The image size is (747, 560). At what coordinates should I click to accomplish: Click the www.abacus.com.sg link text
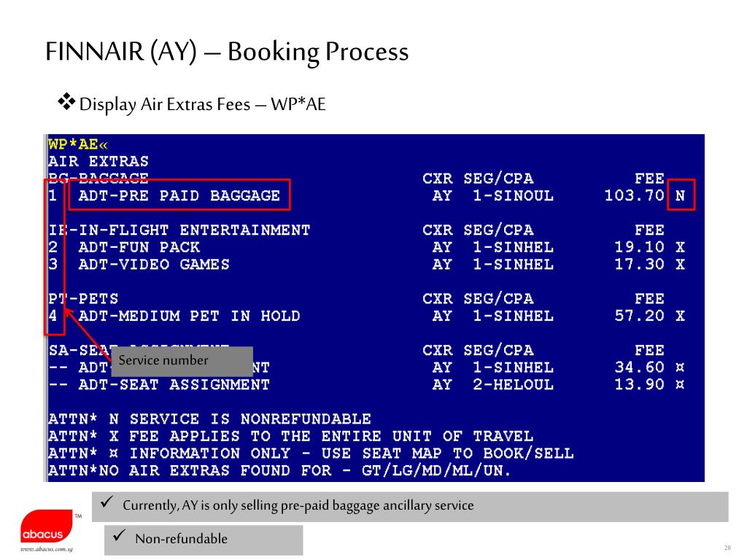tap(47, 549)
